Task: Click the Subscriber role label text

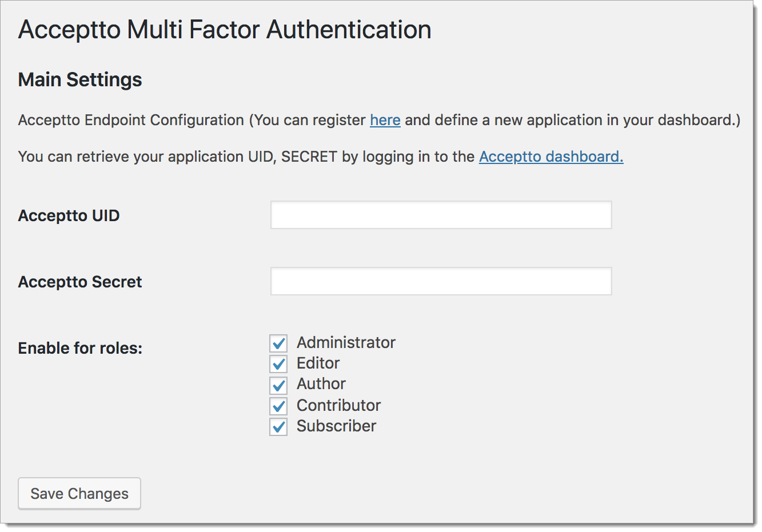Action: click(x=336, y=426)
